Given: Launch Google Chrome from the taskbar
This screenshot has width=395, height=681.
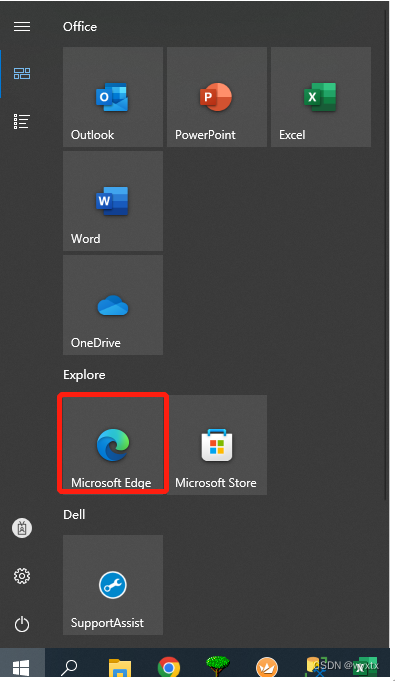Looking at the screenshot, I should click(169, 667).
